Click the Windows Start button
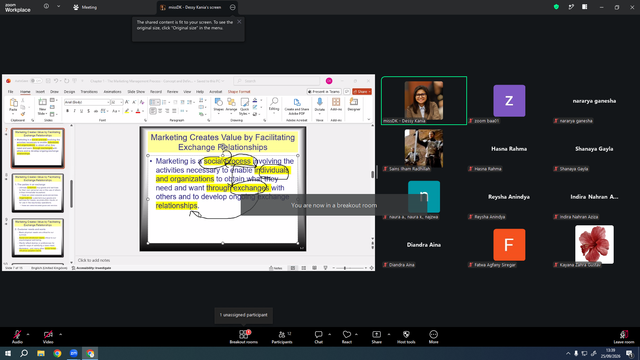The width and height of the screenshot is (640, 360). [x=8, y=353]
